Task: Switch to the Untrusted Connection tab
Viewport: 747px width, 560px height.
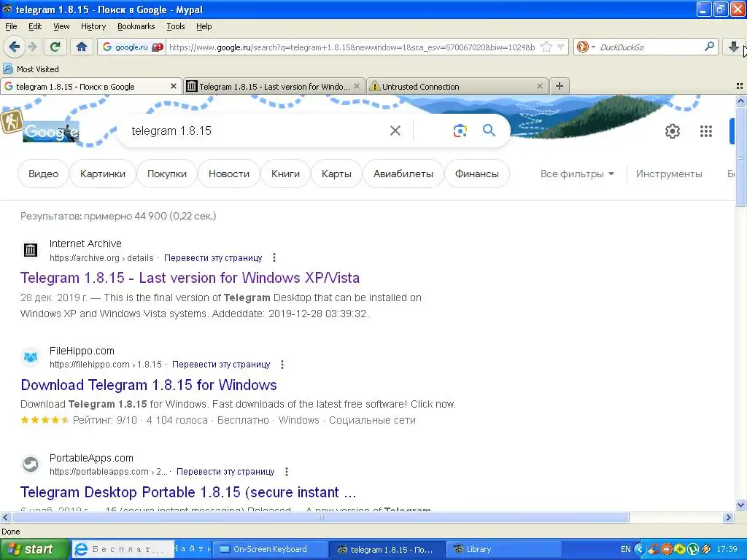Action: point(457,86)
